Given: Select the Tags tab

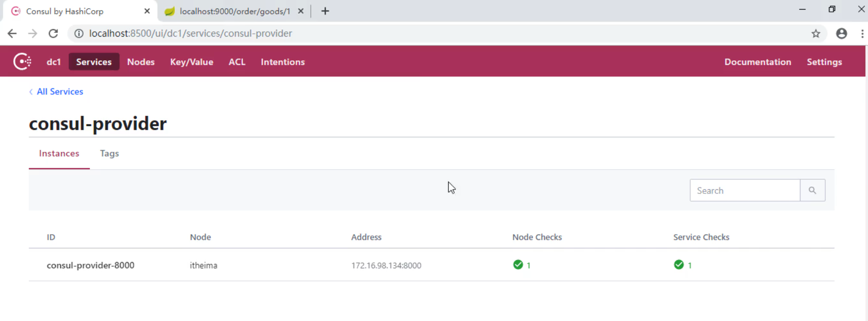Looking at the screenshot, I should click(109, 153).
